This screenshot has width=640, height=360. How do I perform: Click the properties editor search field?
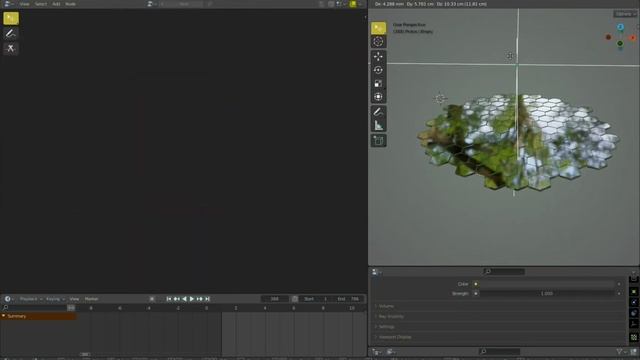(504, 272)
